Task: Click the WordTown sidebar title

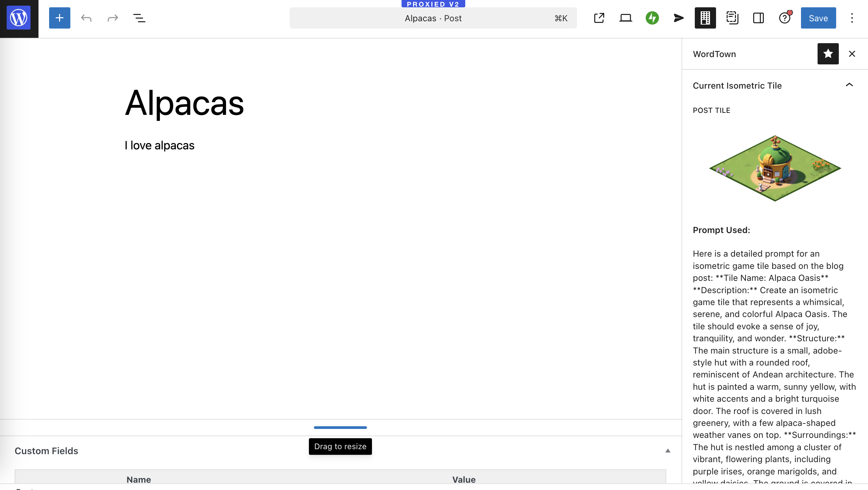Action: coord(714,54)
